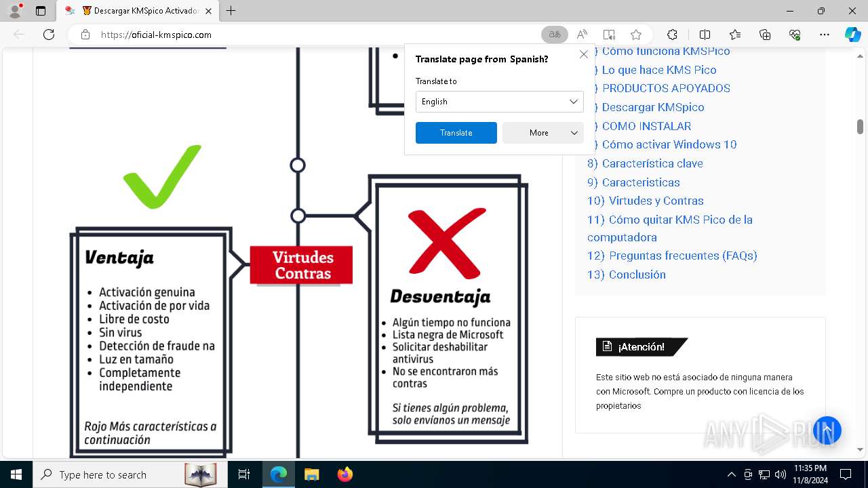Add this page to favorites
The image size is (868, 488).
pyautogui.click(x=635, y=35)
